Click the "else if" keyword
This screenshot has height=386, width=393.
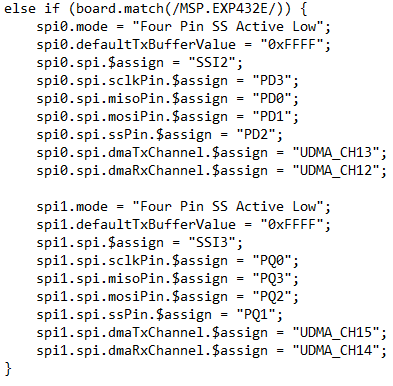click(x=32, y=9)
